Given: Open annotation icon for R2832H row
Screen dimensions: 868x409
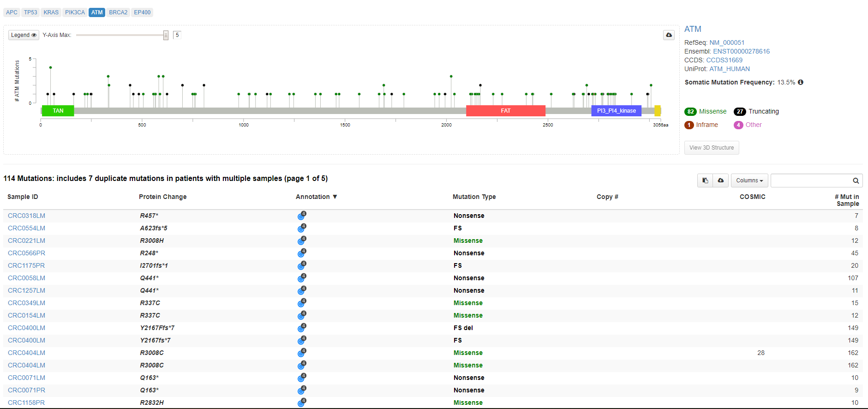Looking at the screenshot, I should 302,403.
